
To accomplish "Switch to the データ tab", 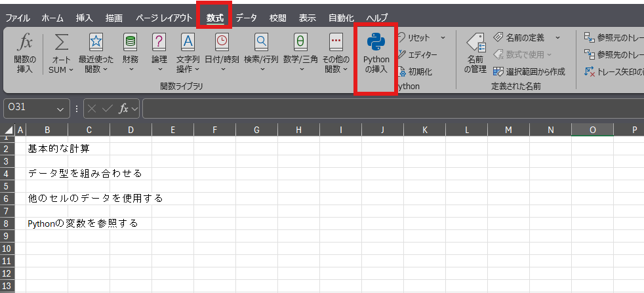I will (x=247, y=18).
